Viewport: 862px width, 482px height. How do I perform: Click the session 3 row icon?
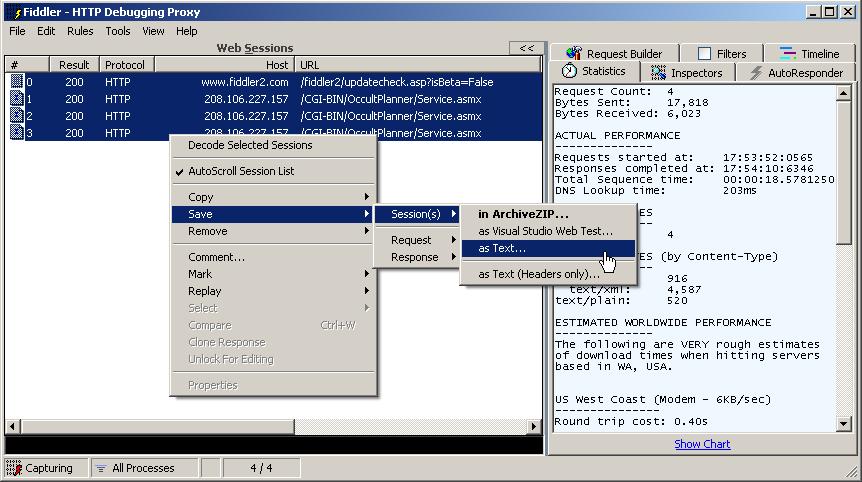(x=16, y=133)
